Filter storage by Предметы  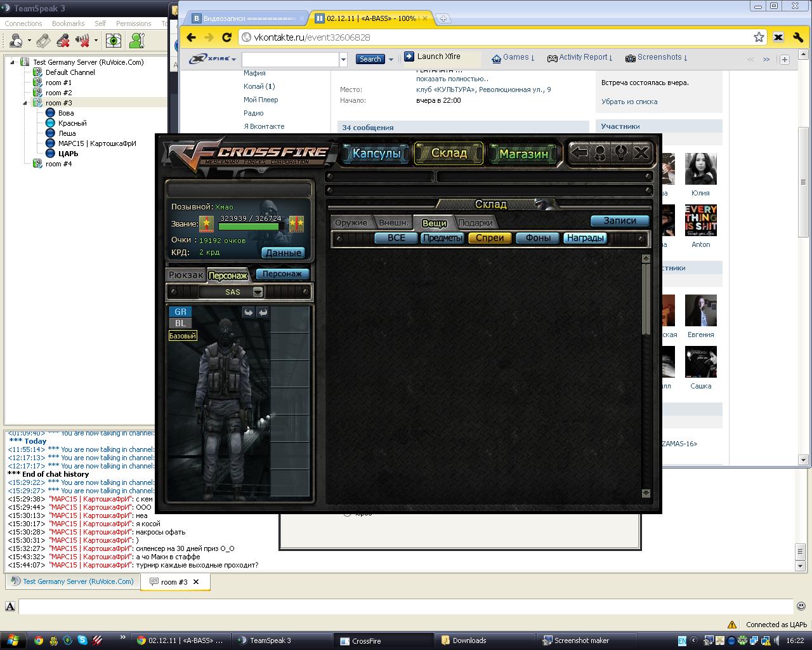pyautogui.click(x=442, y=237)
